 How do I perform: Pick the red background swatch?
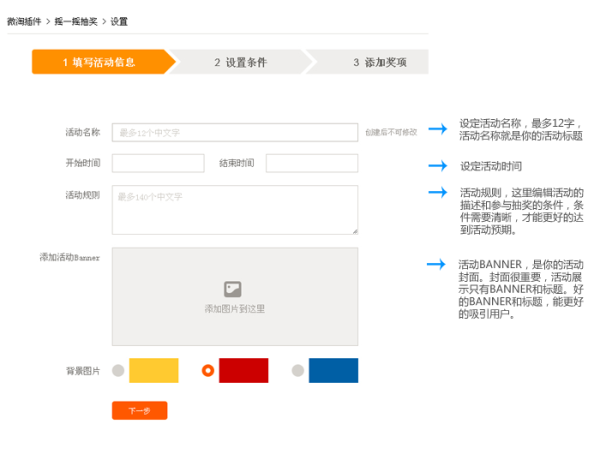coord(244,370)
